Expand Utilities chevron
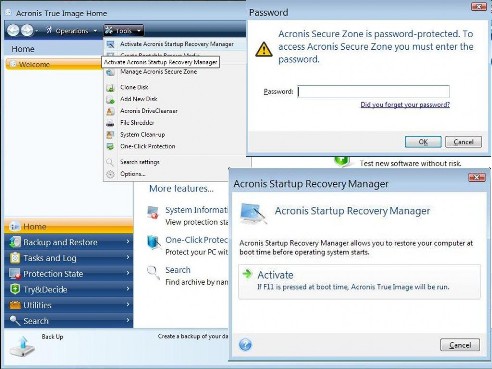The image size is (492, 369). point(128,304)
